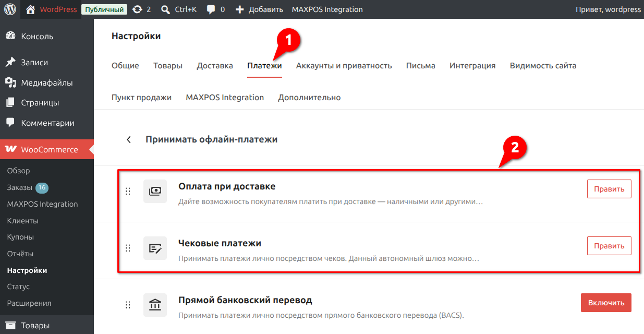Click the cash icon of Оплата при доставке
644x334 pixels.
155,191
